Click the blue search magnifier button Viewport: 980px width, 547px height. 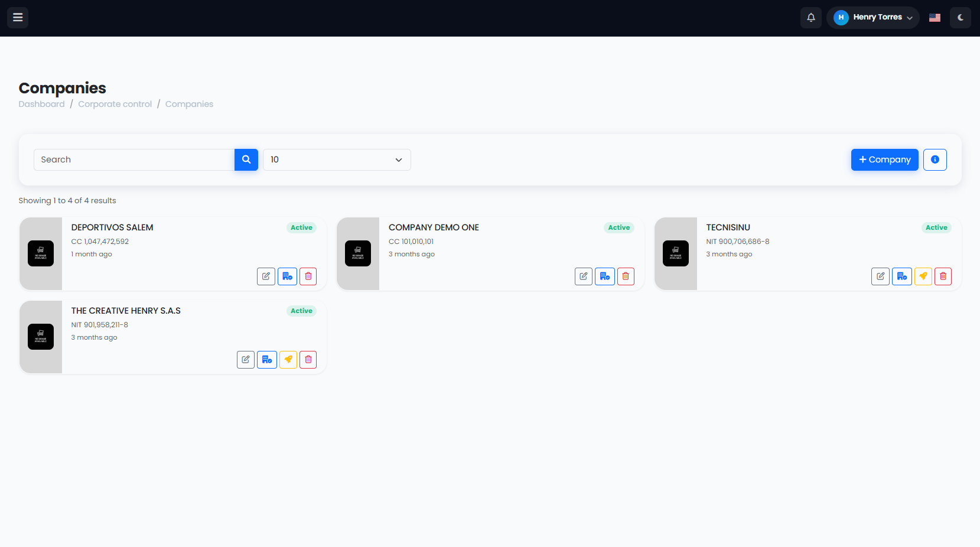246,159
